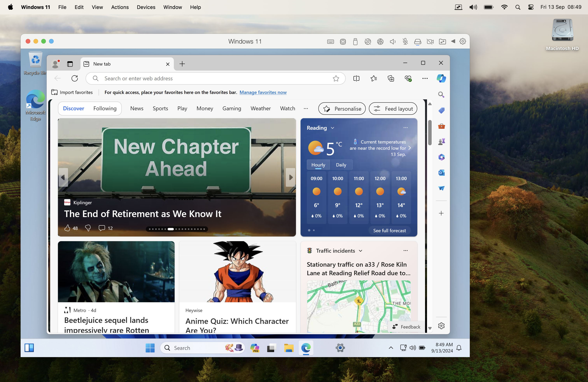The height and width of the screenshot is (382, 588).
Task: Activate split screen in Edge
Action: [x=356, y=78]
